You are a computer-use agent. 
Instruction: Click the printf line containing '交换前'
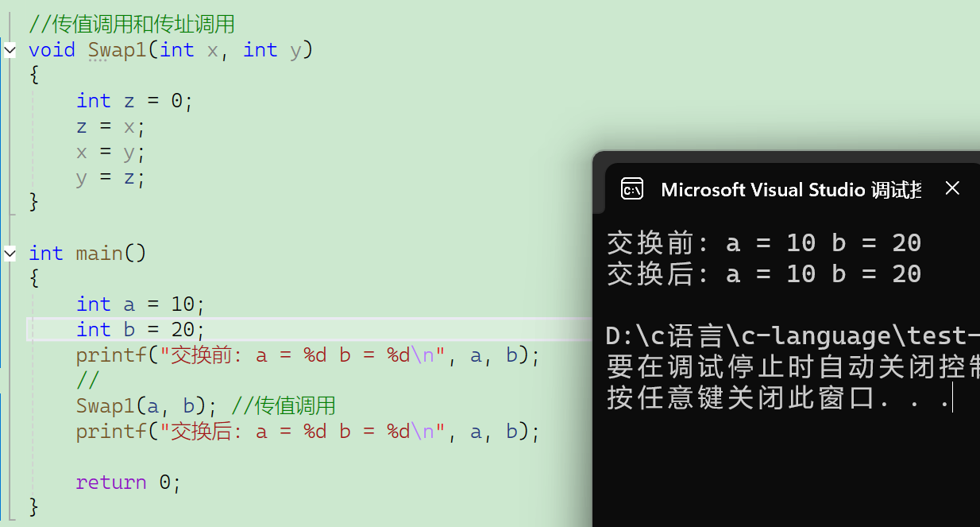(x=308, y=355)
